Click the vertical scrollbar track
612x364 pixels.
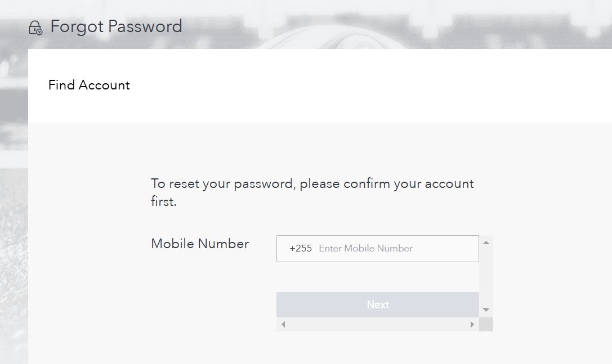click(x=486, y=276)
